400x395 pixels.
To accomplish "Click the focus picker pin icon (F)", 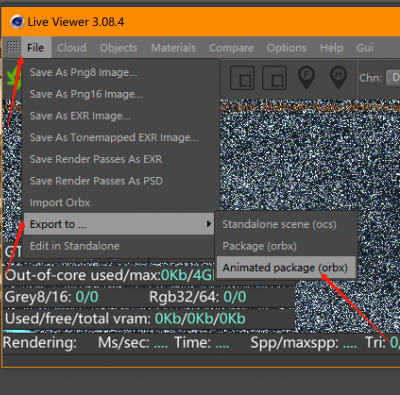I will tap(306, 78).
